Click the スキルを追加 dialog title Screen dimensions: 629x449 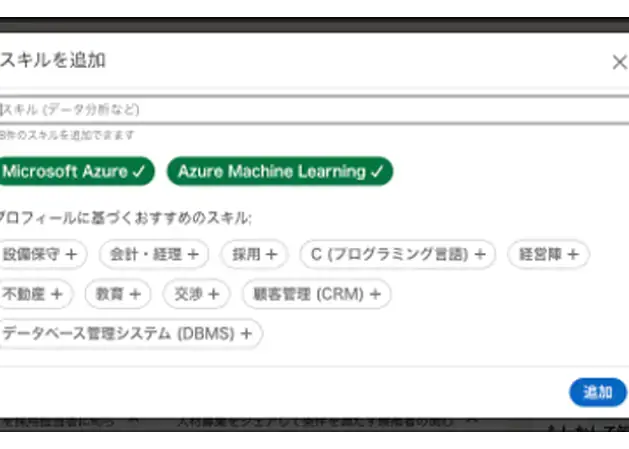(53, 61)
